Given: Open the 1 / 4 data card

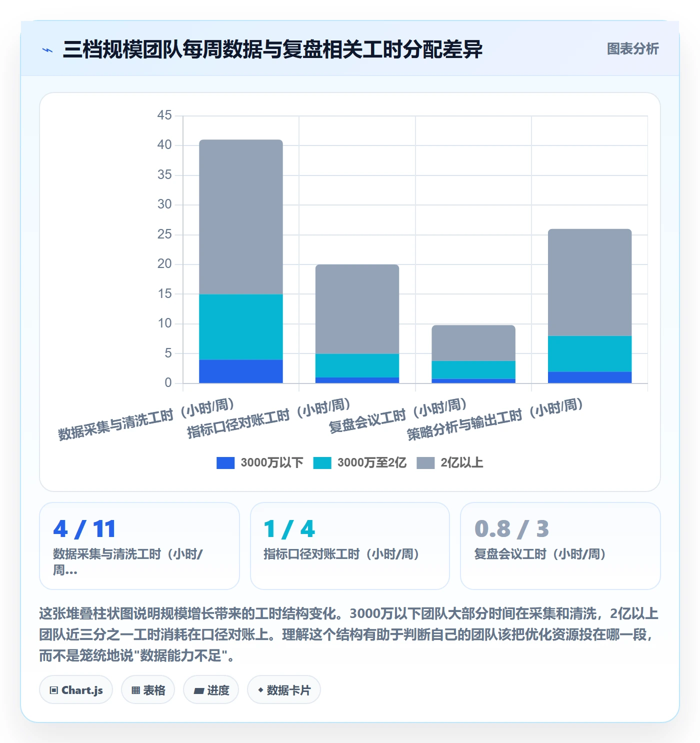Looking at the screenshot, I should coord(350,546).
